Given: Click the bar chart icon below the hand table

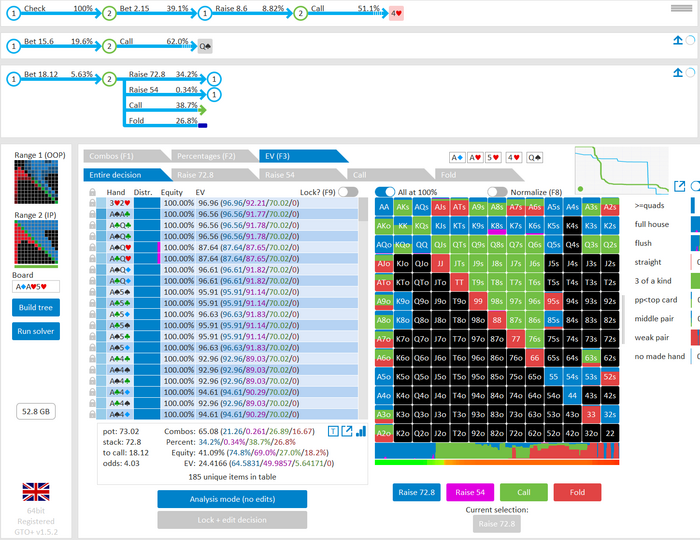Looking at the screenshot, I should 361,430.
